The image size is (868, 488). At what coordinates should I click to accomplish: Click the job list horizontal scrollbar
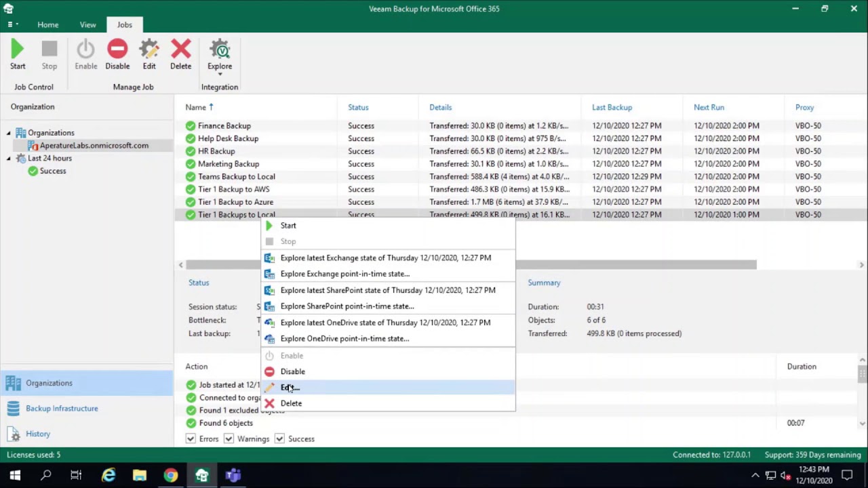coord(471,265)
